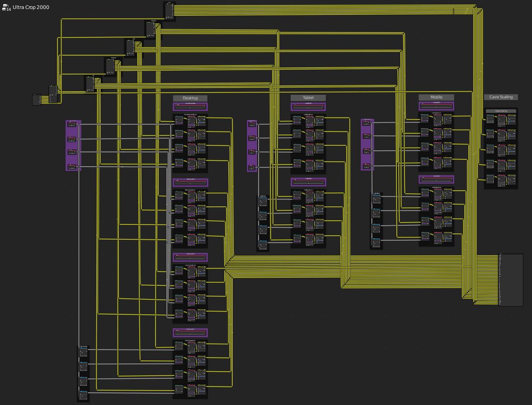Select the large Cave Scaling frame label

tap(501, 97)
